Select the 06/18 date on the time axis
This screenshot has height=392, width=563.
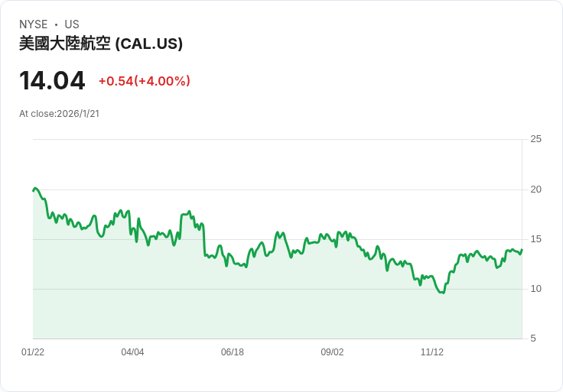coord(233,352)
